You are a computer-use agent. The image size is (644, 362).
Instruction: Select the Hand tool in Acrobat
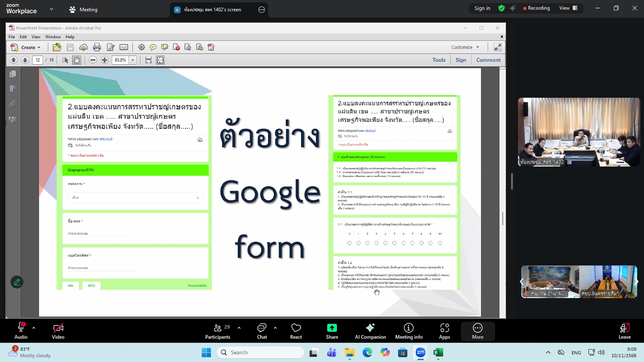[77, 60]
